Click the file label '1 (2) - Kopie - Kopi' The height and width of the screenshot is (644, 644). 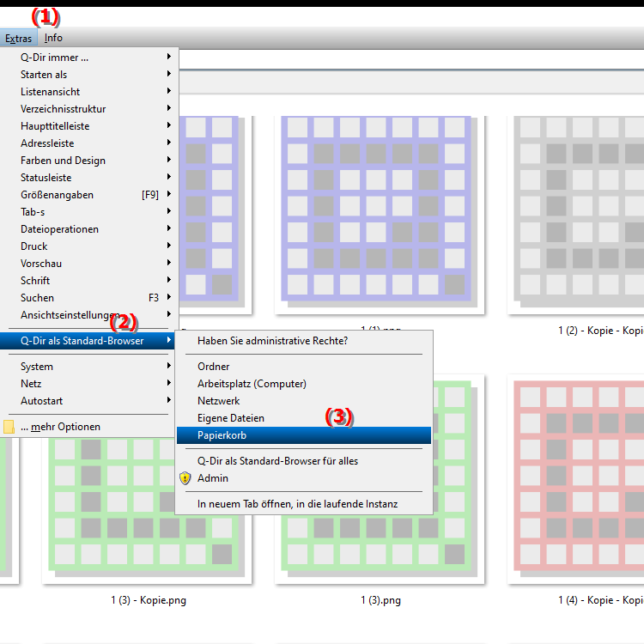(x=601, y=331)
